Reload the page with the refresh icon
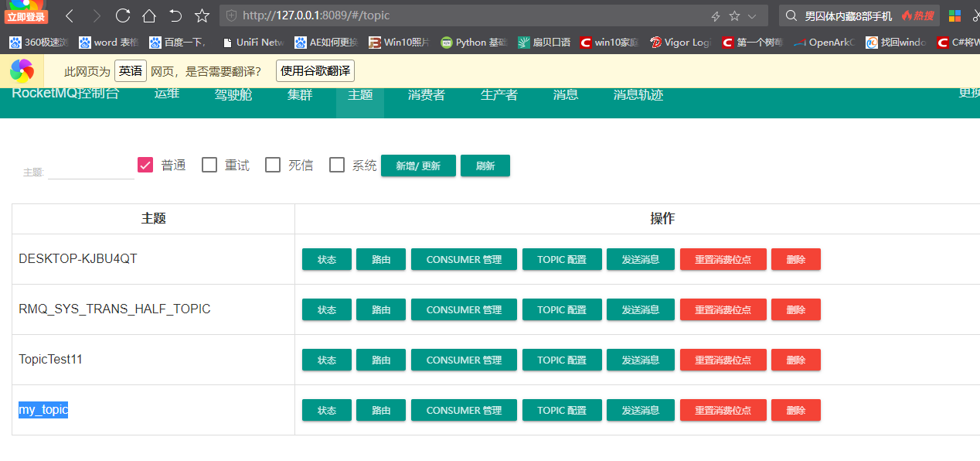The width and height of the screenshot is (980, 461). point(123,15)
